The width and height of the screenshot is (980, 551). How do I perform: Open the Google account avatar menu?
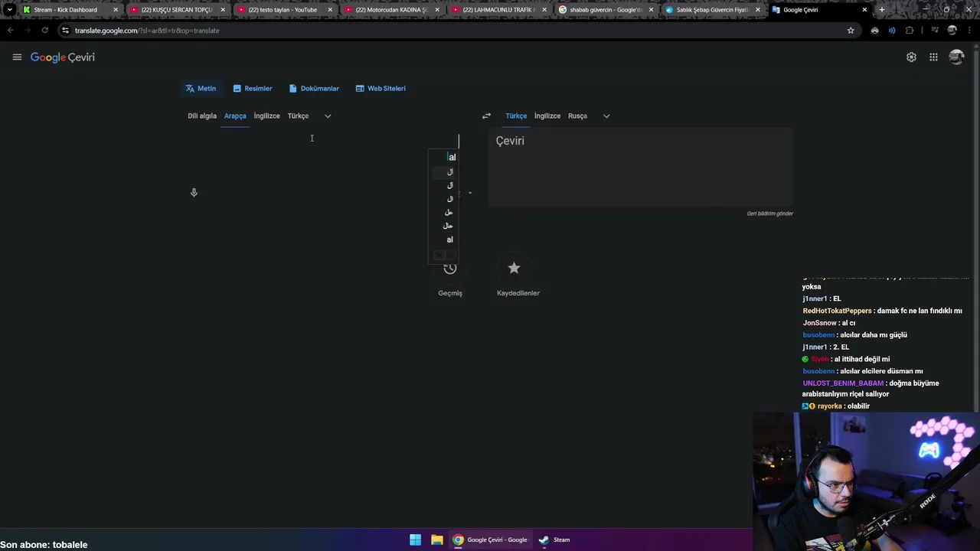tap(956, 57)
